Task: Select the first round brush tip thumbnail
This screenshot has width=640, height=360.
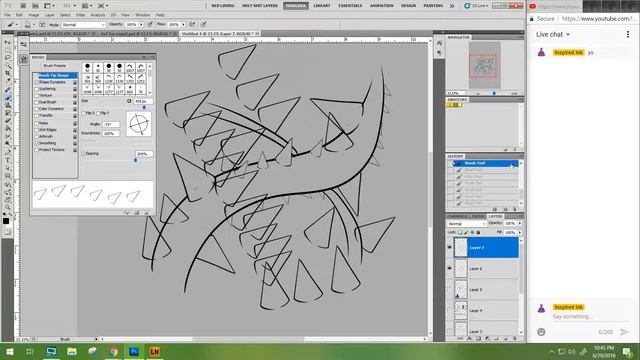Action: point(87,67)
